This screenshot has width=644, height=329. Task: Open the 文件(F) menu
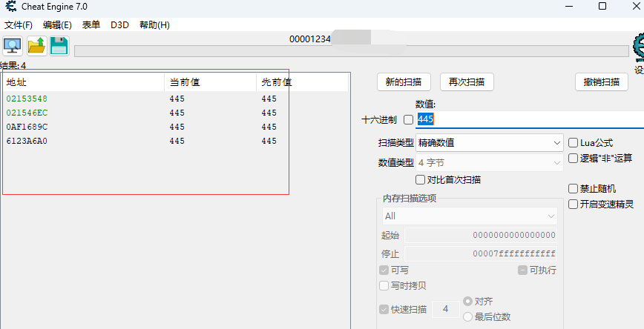click(x=19, y=25)
